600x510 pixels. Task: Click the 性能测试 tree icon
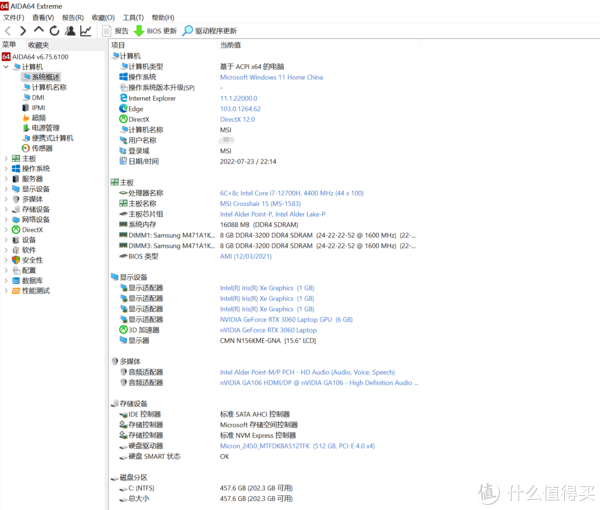point(16,291)
